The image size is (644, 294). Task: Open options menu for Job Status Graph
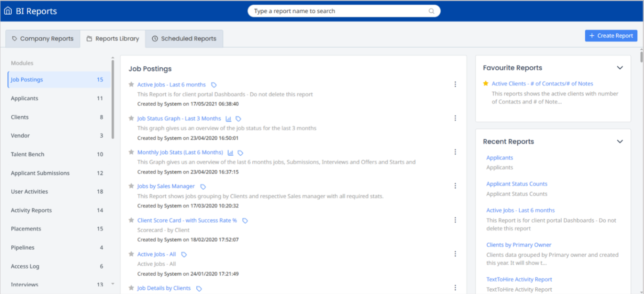tap(455, 119)
